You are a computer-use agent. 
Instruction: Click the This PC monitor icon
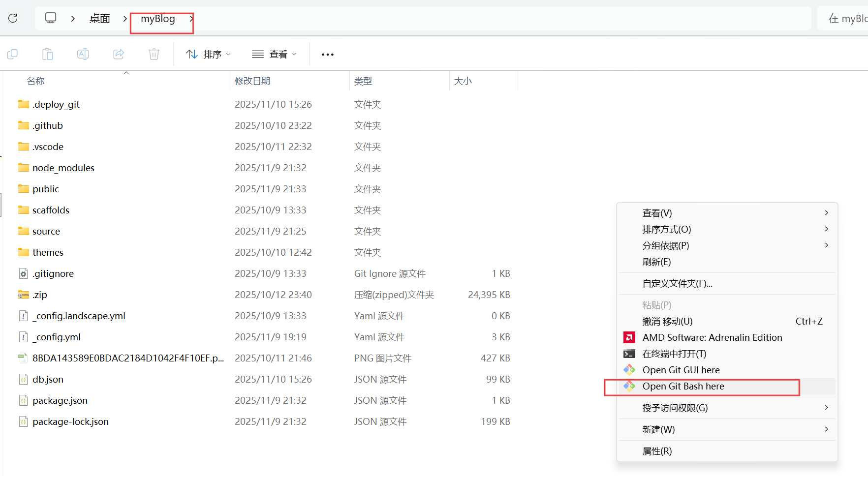[51, 18]
